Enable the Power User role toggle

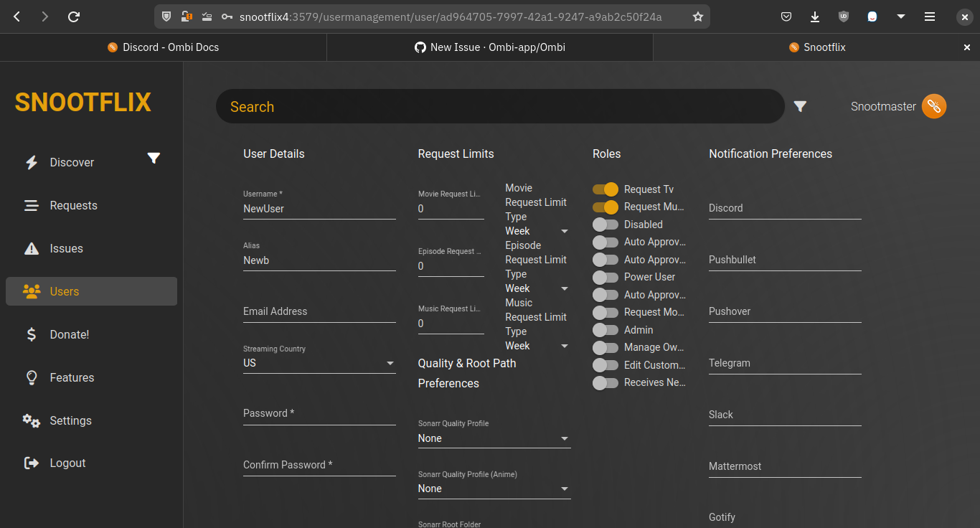pos(606,278)
